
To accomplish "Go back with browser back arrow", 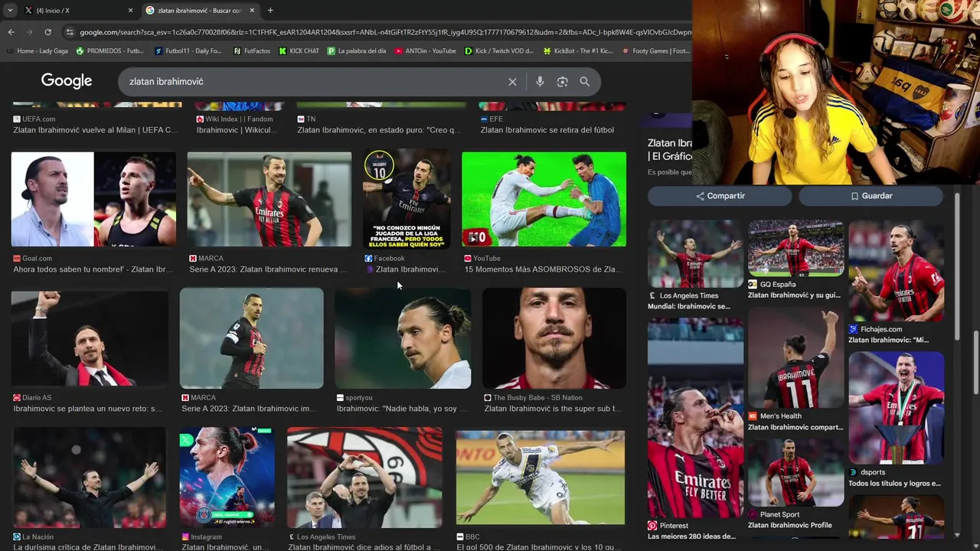I will [x=11, y=32].
